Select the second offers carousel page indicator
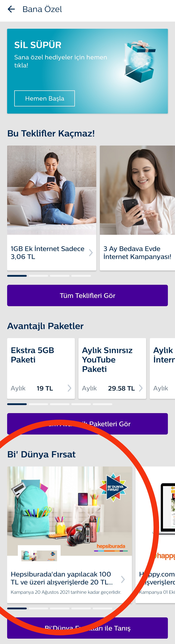 click(38, 276)
